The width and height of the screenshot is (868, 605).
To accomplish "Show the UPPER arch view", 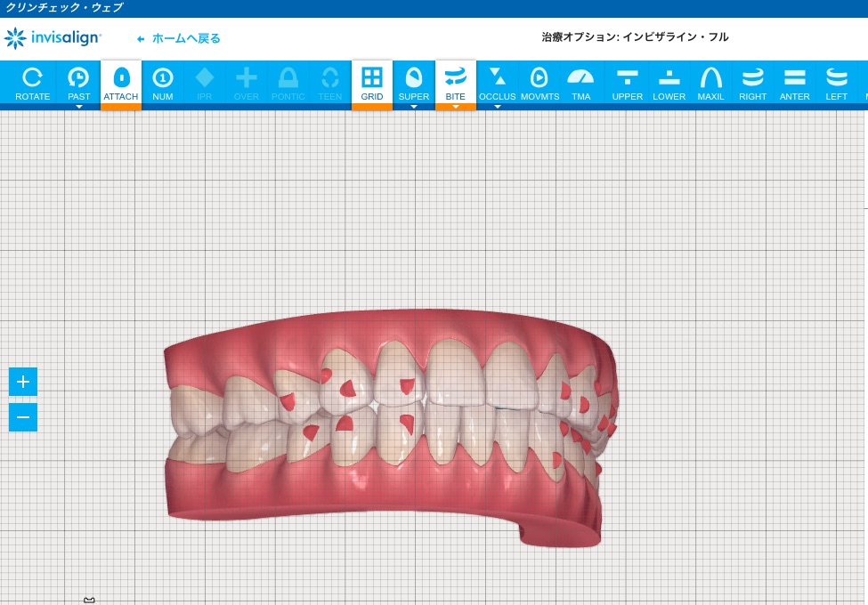I will [x=628, y=83].
